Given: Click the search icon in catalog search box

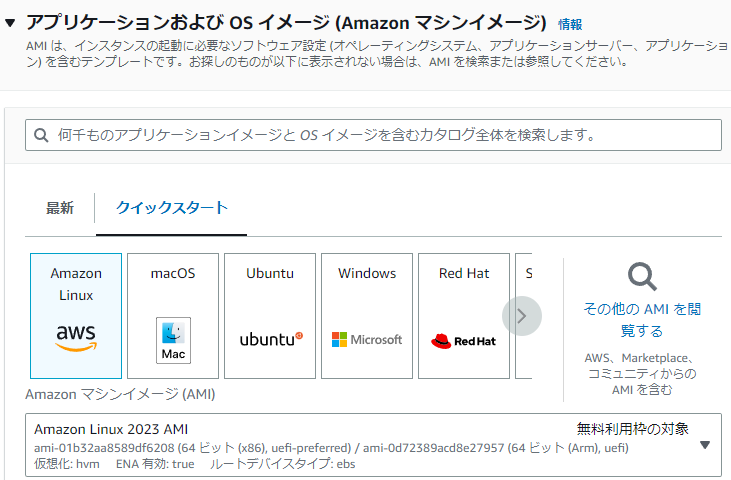Looking at the screenshot, I should (41, 135).
